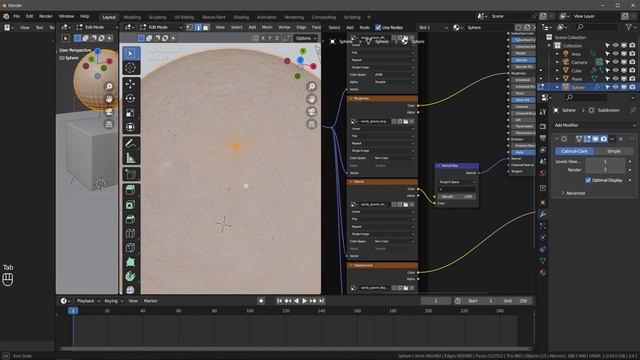The image size is (640, 360).
Task: Select the Add Cube tool
Action: [x=131, y=174]
